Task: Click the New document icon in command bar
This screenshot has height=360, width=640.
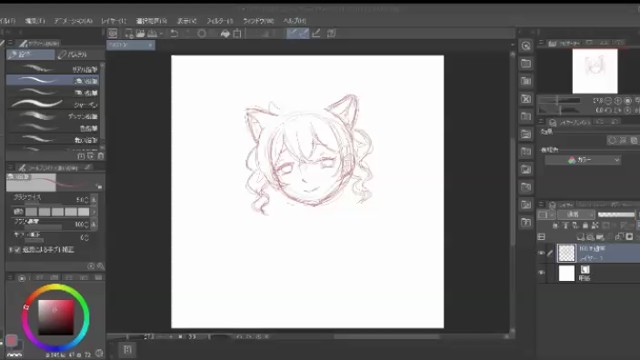Action: tap(129, 33)
